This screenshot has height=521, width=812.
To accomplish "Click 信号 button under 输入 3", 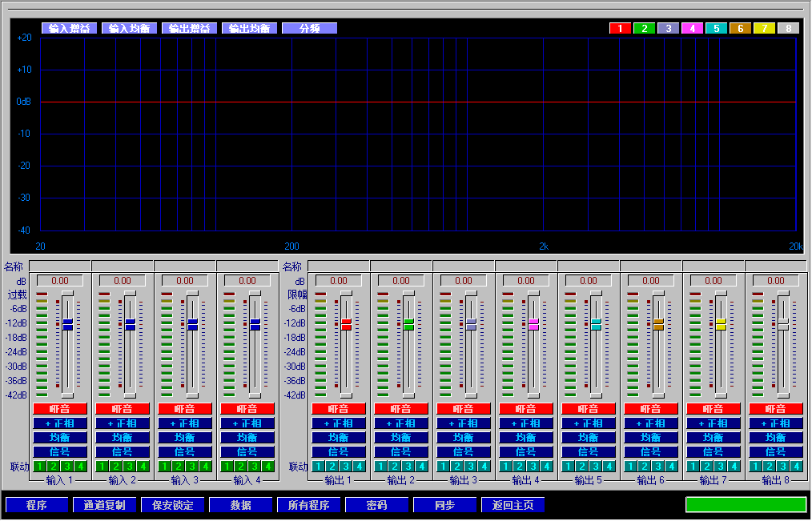I will (185, 452).
